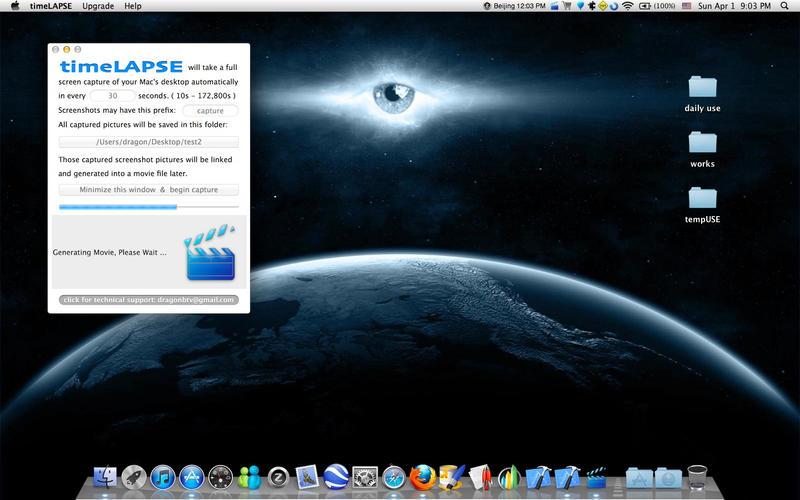Open Spotlight search magnifier
Image resolution: width=800 pixels, height=500 pixels.
784,6
